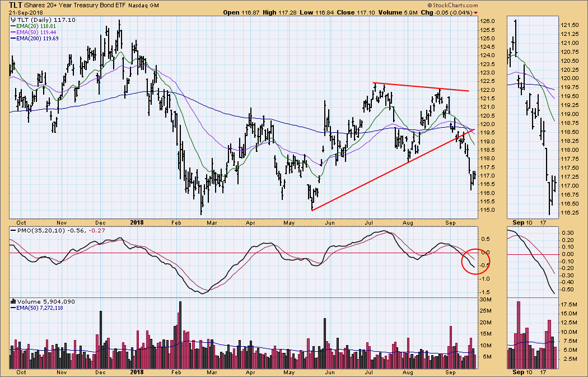
Task: Click the 12.5M volume label on the zoomed panel
Action: (570, 323)
